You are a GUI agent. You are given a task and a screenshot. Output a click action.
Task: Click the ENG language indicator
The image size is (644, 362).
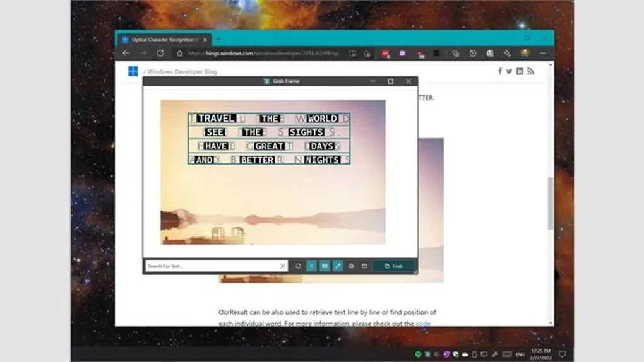[x=520, y=354]
